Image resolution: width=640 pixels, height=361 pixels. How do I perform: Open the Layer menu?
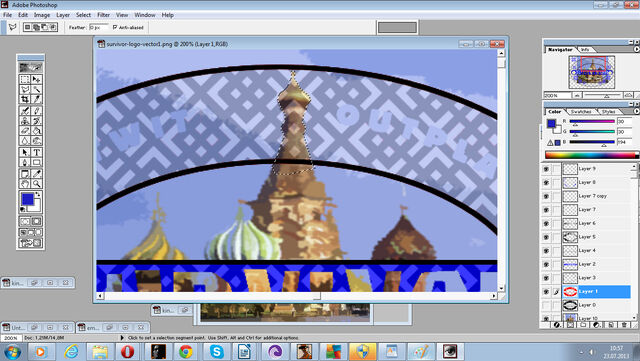pos(63,15)
